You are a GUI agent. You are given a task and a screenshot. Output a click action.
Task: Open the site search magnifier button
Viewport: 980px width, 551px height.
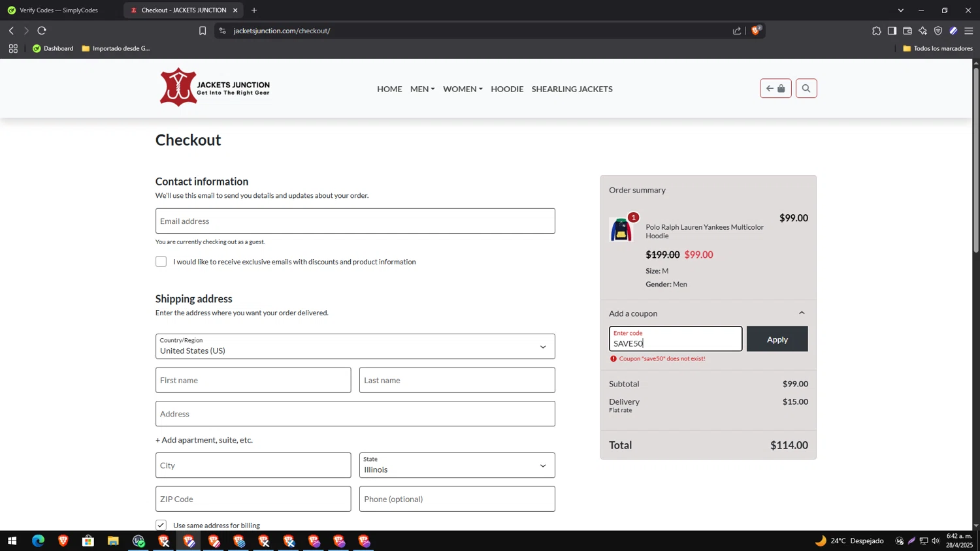point(806,89)
